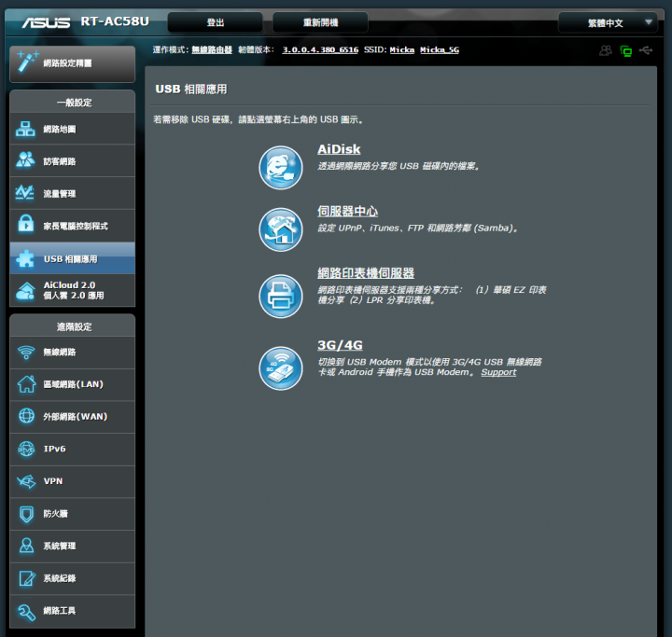The height and width of the screenshot is (637, 672).
Task: Click the system administration person icon
Action: (26, 546)
